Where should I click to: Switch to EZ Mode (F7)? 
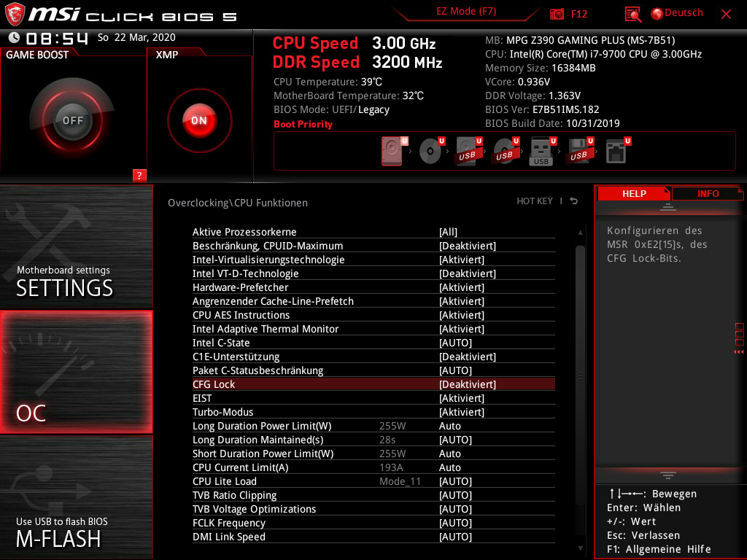(466, 12)
